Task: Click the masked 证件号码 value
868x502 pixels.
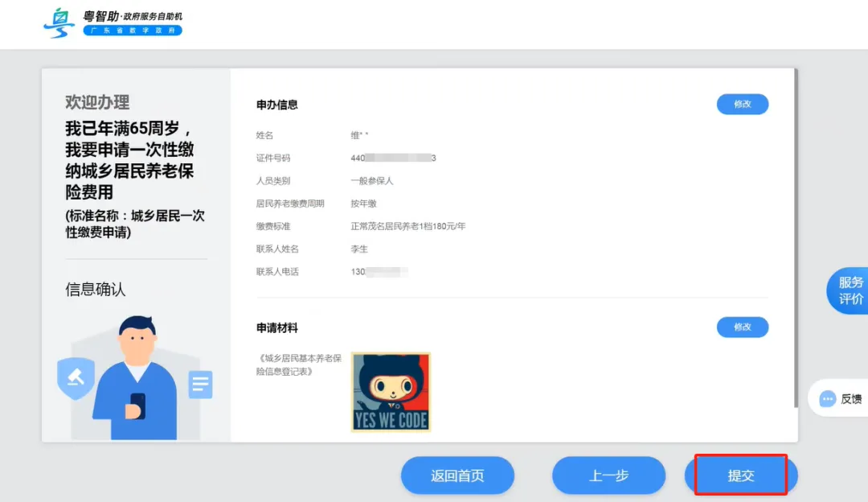Action: coord(393,158)
